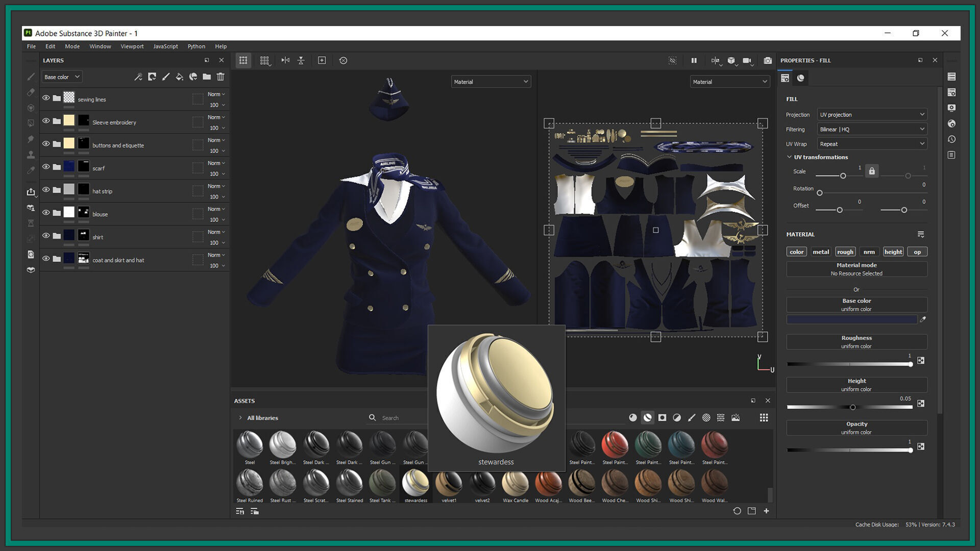Pause the engine computation
Image resolution: width=980 pixels, height=551 pixels.
(x=694, y=60)
